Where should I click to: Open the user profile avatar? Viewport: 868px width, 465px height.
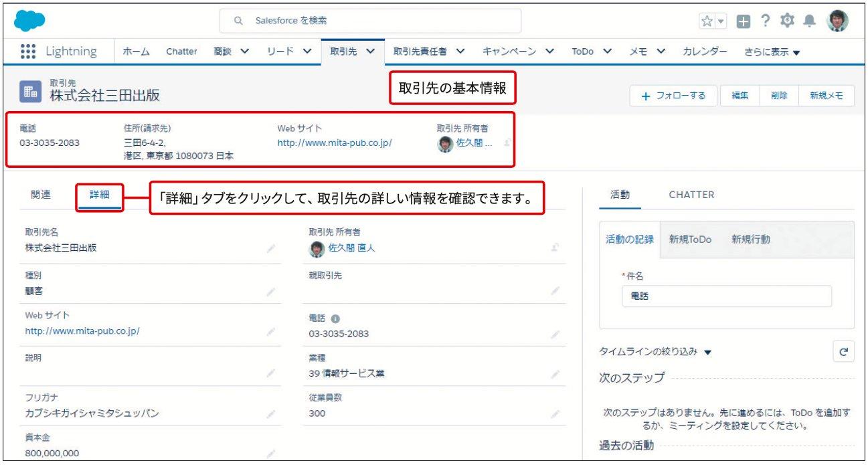(x=837, y=21)
